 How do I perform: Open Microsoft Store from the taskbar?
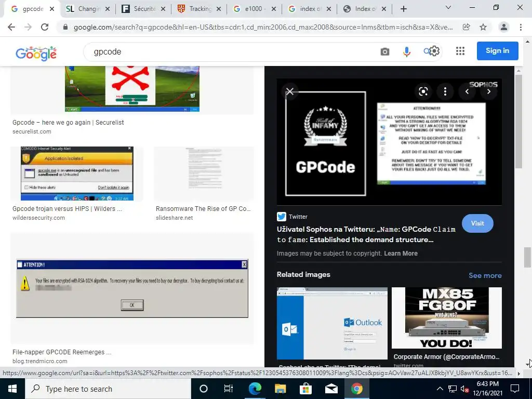click(x=305, y=389)
